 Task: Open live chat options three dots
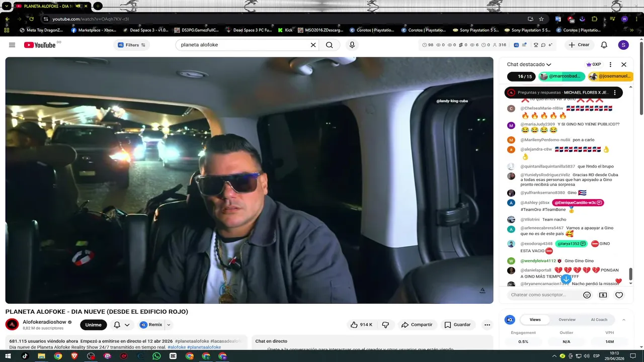tap(610, 64)
